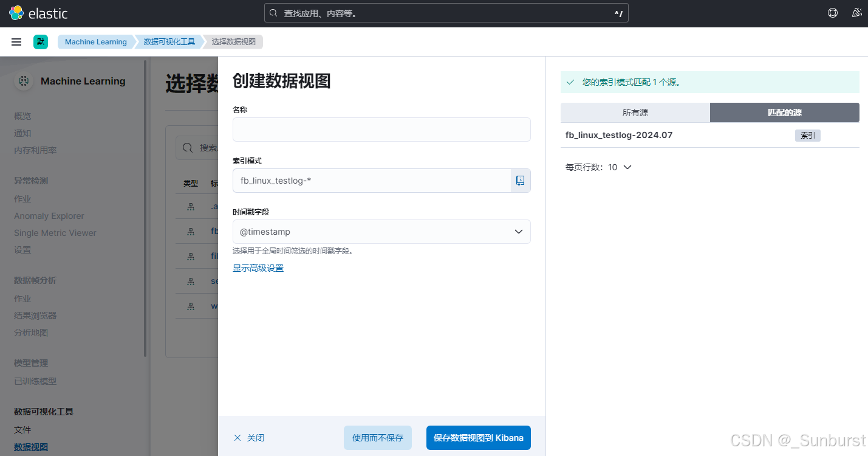Click the magnifier icon in the search bar
The image size is (868, 456).
coord(273,12)
